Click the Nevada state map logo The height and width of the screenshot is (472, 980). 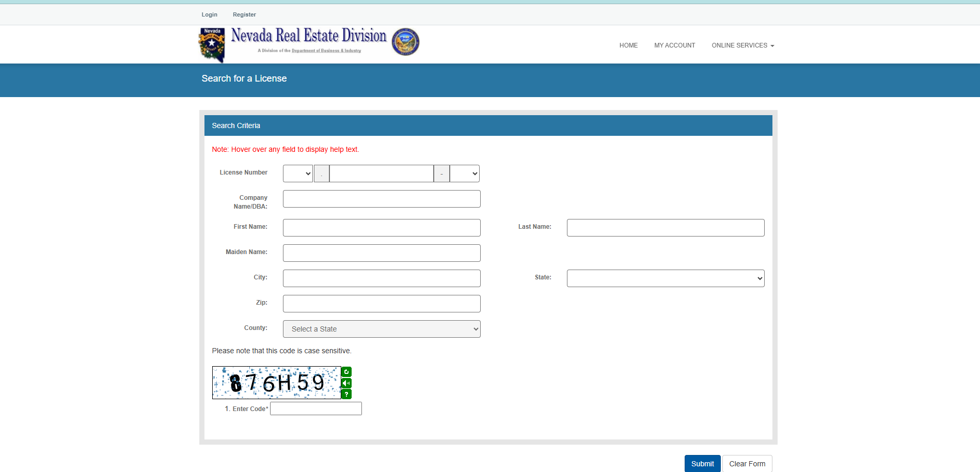pos(212,45)
